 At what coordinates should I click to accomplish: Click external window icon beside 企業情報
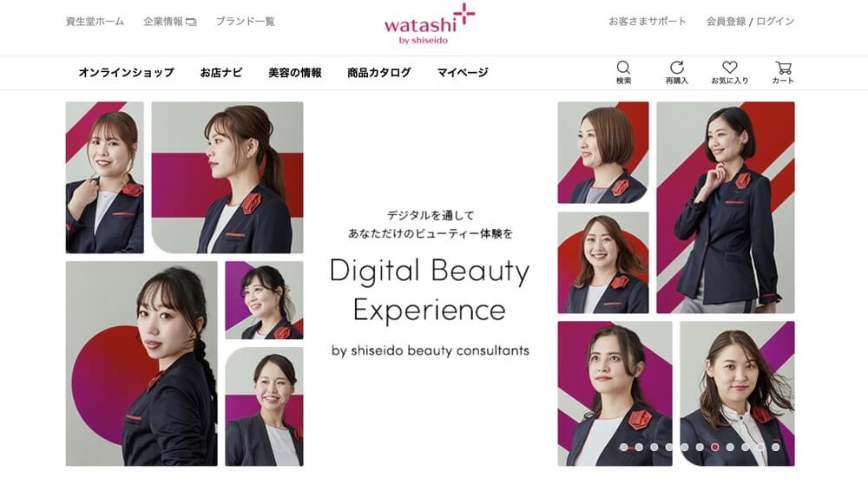pos(191,23)
